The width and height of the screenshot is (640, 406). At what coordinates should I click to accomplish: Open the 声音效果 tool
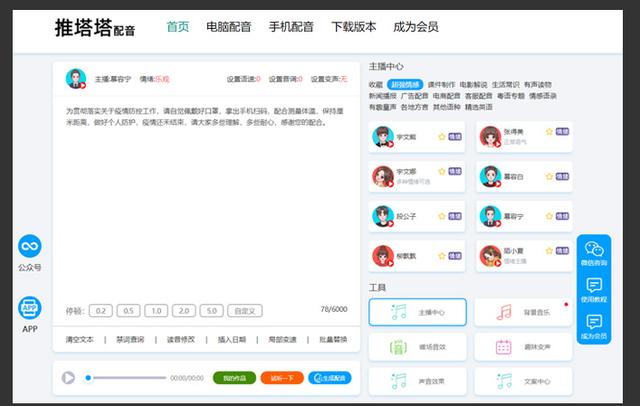(417, 381)
